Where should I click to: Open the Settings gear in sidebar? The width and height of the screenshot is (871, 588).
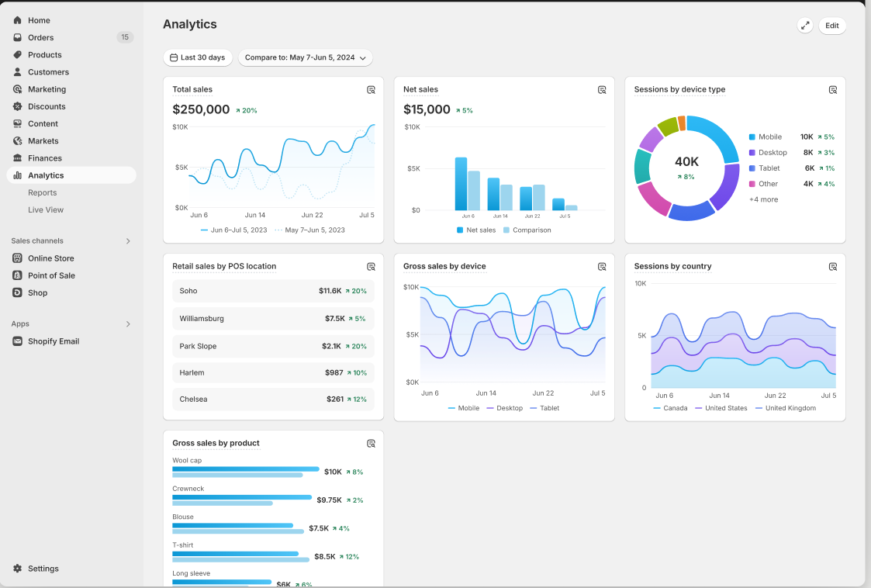tap(17, 569)
